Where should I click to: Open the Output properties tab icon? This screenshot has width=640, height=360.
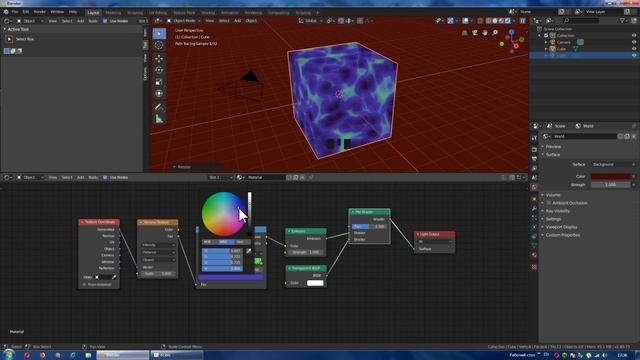(x=534, y=159)
